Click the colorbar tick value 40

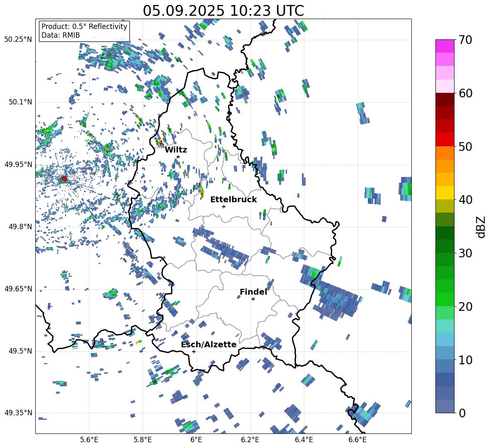(x=465, y=200)
